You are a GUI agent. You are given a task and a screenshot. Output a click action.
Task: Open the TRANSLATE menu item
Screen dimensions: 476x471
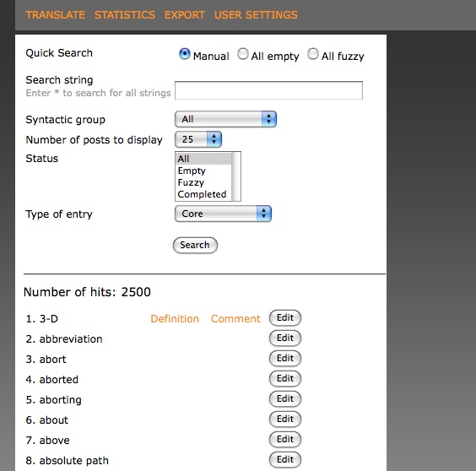tap(55, 15)
